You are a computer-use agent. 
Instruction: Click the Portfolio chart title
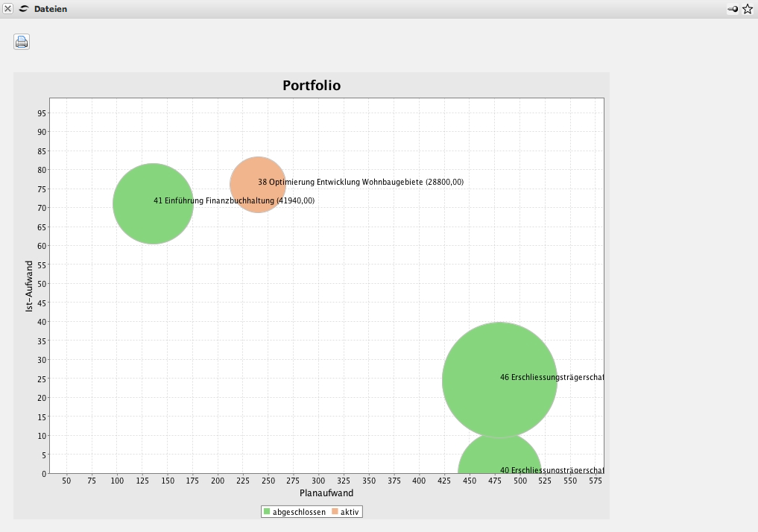[x=312, y=86]
